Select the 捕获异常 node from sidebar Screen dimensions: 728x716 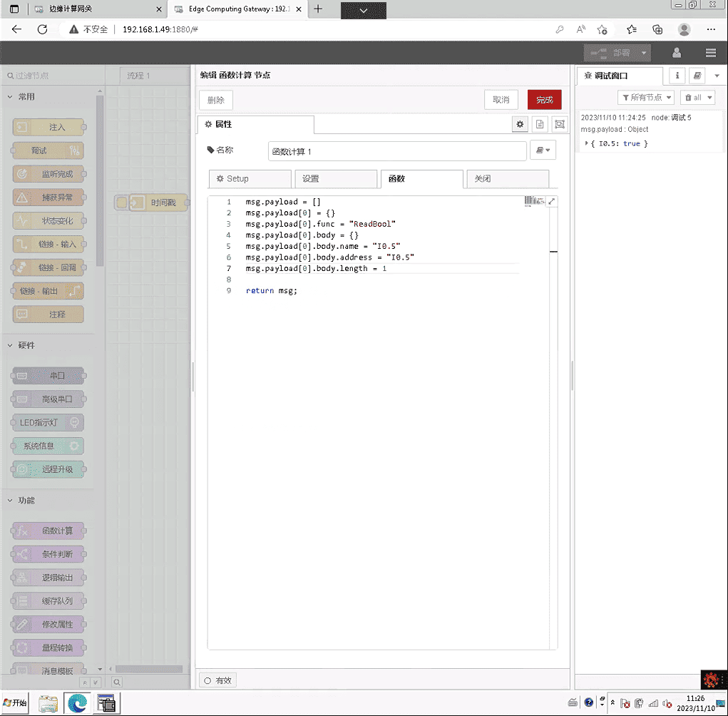47,197
